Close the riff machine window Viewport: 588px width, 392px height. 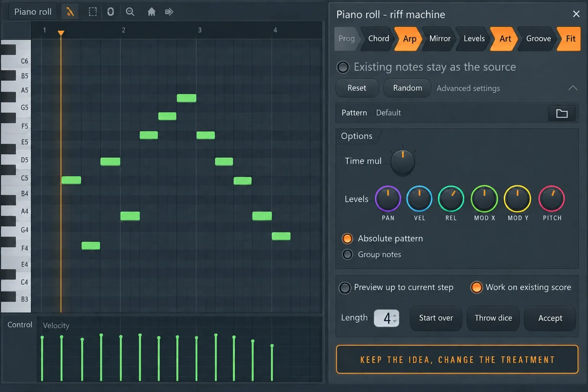pyautogui.click(x=576, y=14)
